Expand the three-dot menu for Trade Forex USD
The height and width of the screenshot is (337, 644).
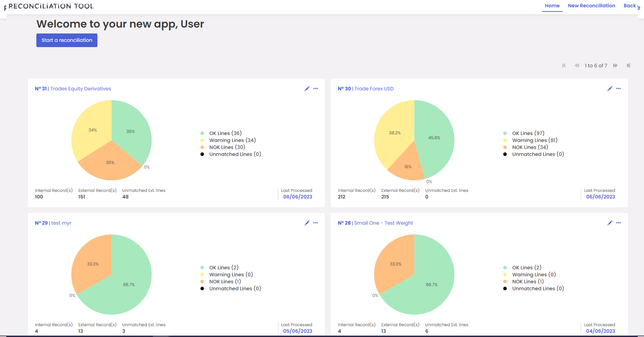tap(619, 89)
